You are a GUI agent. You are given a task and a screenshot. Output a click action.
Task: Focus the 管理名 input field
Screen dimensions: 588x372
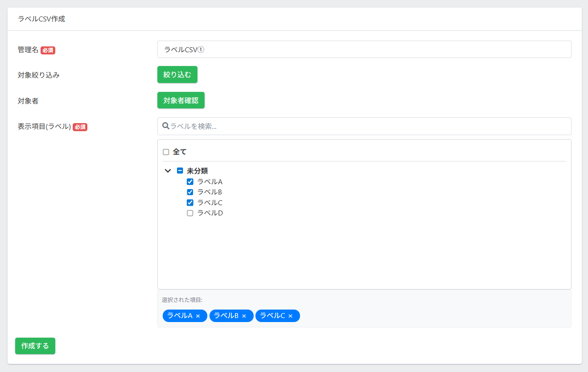[x=364, y=50]
